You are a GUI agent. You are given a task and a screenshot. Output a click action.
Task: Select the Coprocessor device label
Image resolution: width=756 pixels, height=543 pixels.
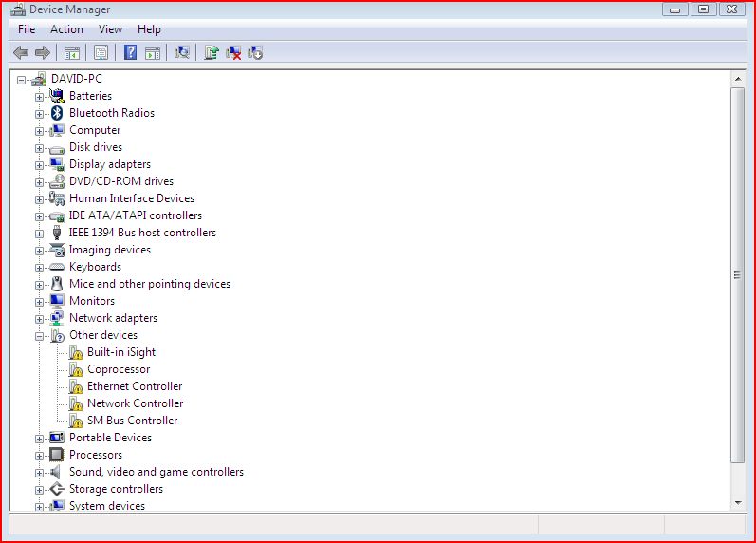point(119,369)
